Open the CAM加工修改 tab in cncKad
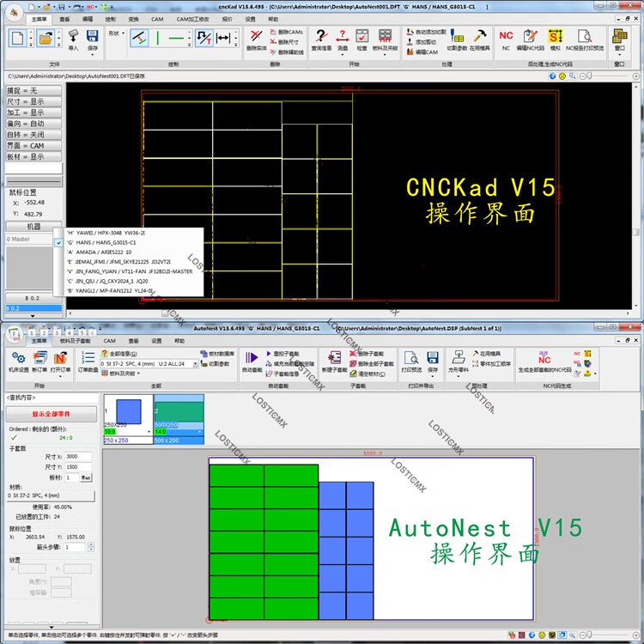 [192, 19]
